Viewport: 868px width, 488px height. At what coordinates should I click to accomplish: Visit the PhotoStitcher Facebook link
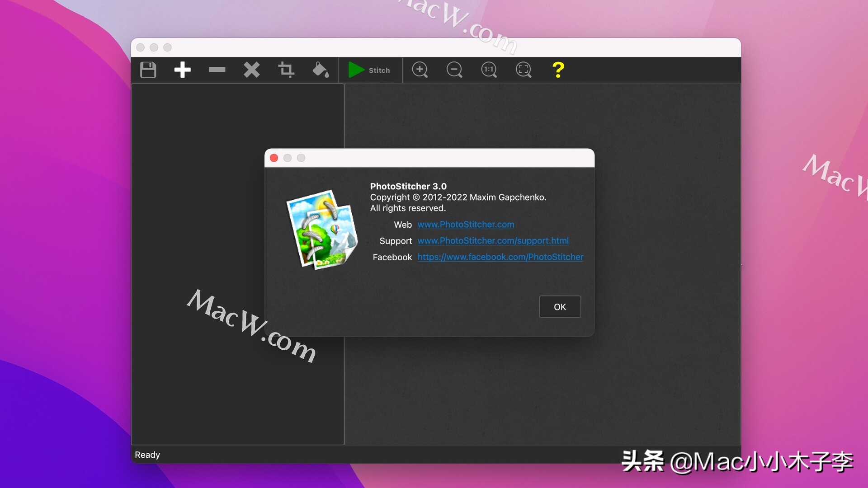coord(500,257)
